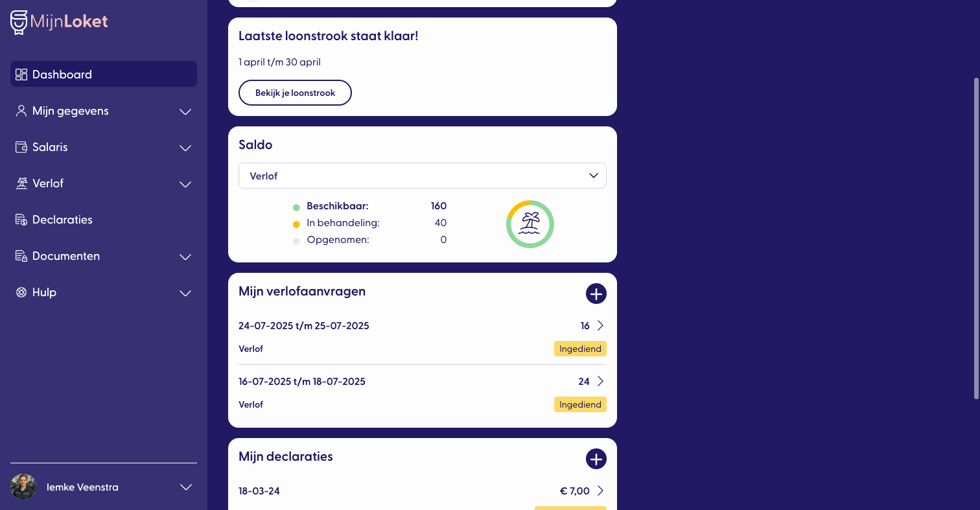
Task: Open leave request 24-07-2025 t/m 25-07-2025
Action: (x=421, y=326)
